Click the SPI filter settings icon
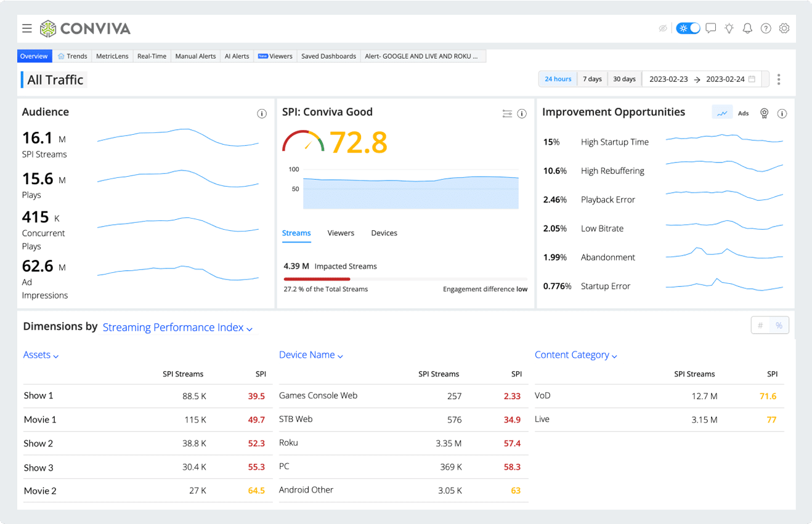The height and width of the screenshot is (524, 812). [x=507, y=113]
